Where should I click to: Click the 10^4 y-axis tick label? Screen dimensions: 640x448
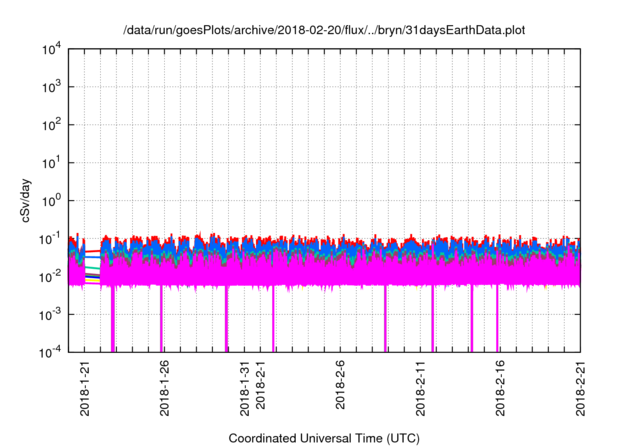pyautogui.click(x=51, y=50)
